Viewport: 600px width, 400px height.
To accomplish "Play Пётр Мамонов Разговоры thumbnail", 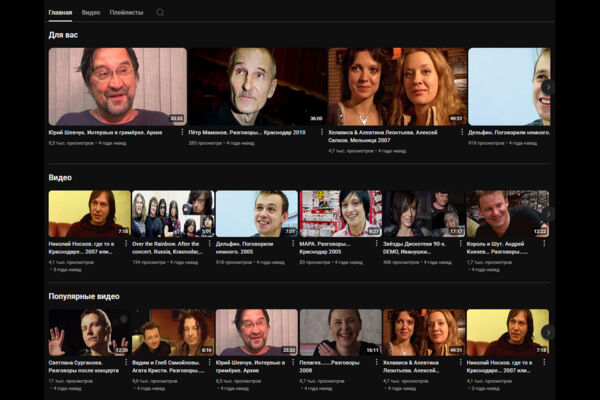I will click(x=258, y=87).
